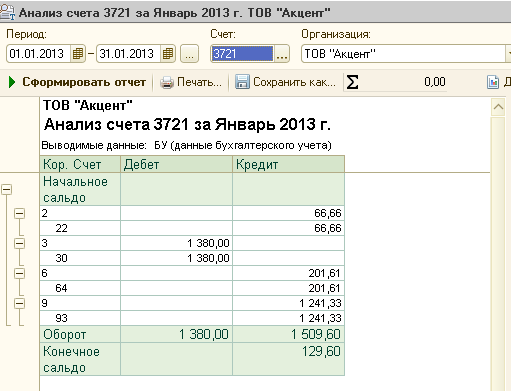Open calendar for start date 01.01.2013
Image resolution: width=511 pixels, height=391 pixels.
78,54
